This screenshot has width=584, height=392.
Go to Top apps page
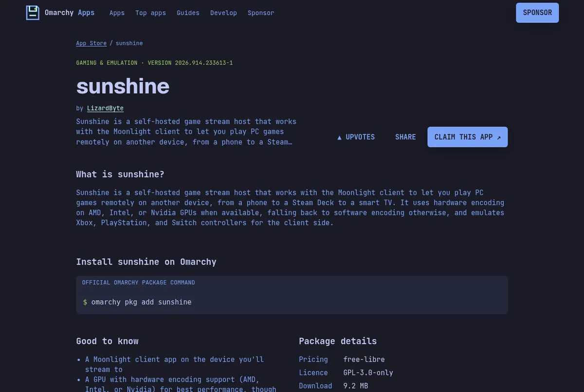click(151, 13)
